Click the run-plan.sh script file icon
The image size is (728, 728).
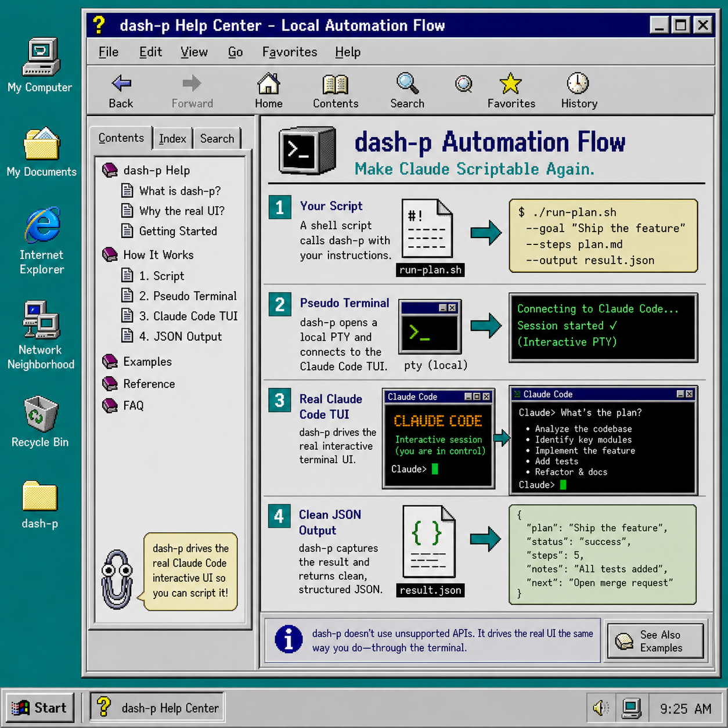click(427, 229)
